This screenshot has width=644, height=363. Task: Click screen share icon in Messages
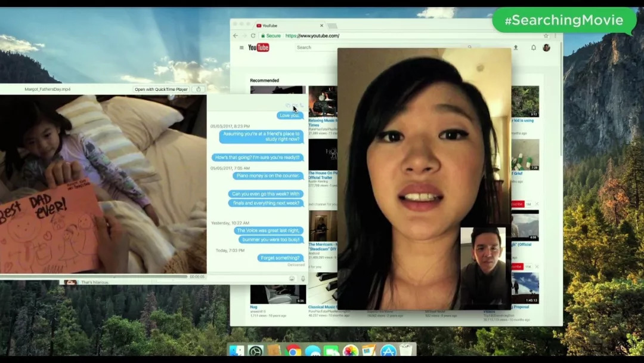(287, 106)
